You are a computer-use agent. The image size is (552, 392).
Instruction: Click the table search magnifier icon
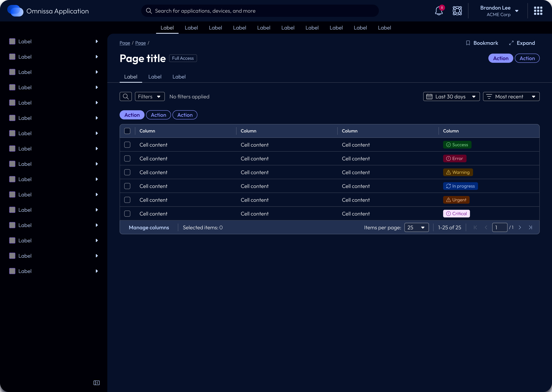pyautogui.click(x=126, y=96)
